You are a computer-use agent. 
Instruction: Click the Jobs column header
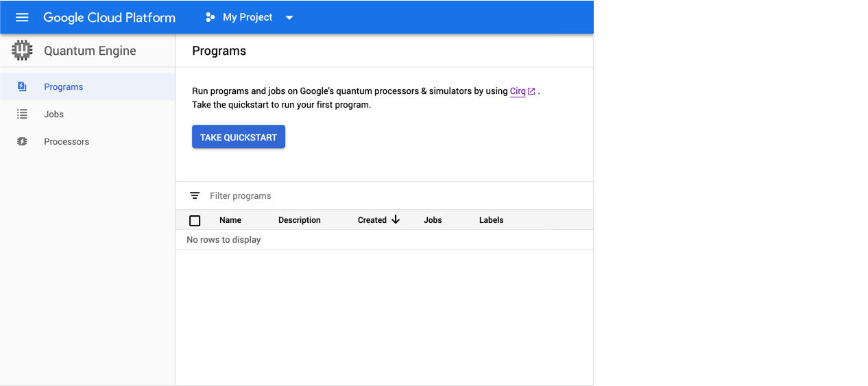pyautogui.click(x=433, y=220)
